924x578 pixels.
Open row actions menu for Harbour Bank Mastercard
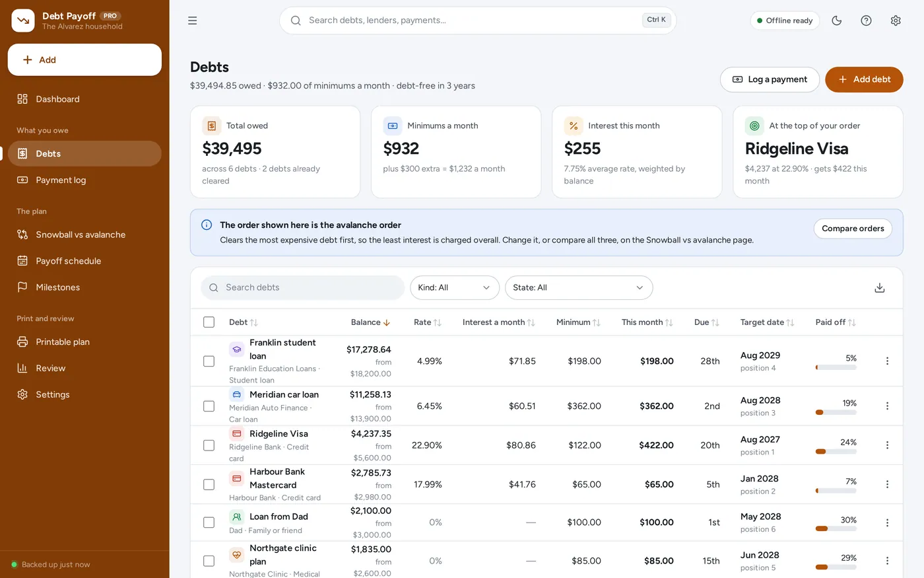tap(887, 484)
